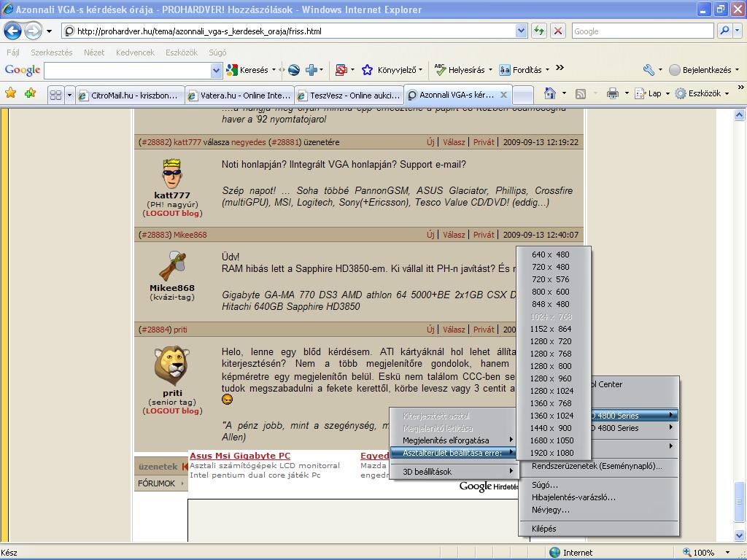The image size is (747, 560).
Task: Click the RSS feeds icon
Action: [x=580, y=94]
